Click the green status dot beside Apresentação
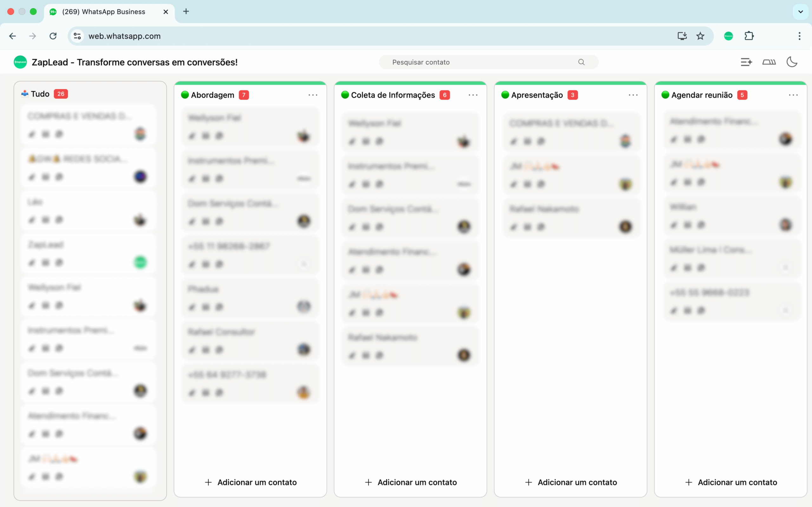This screenshot has height=507, width=812. 505,95
